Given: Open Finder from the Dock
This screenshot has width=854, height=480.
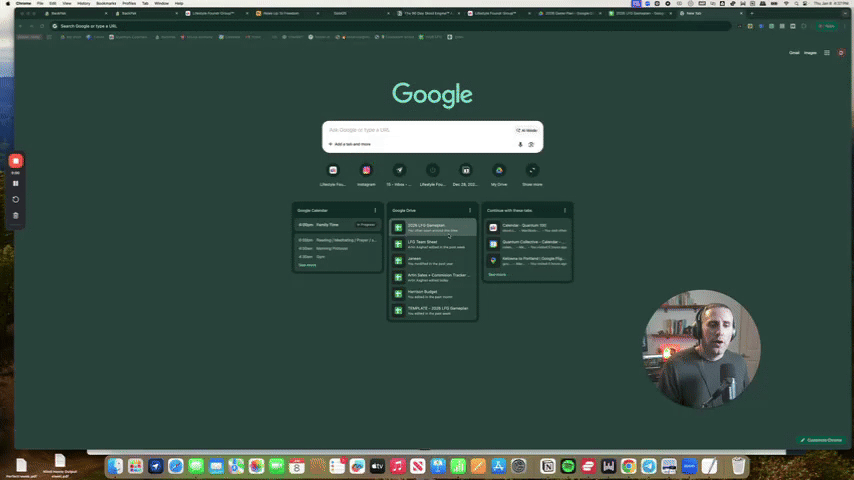Looking at the screenshot, I should (x=115, y=466).
